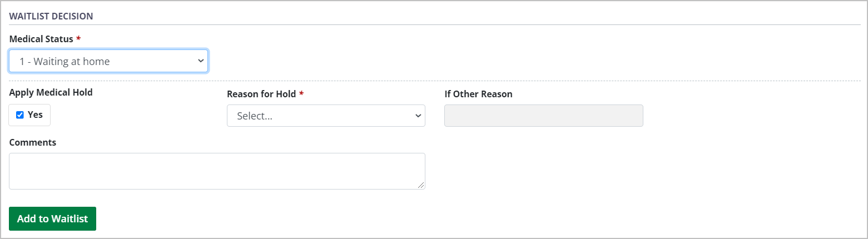Click the red asterisk beside Reason for Hold
Image resolution: width=868 pixels, height=239 pixels.
tap(301, 94)
